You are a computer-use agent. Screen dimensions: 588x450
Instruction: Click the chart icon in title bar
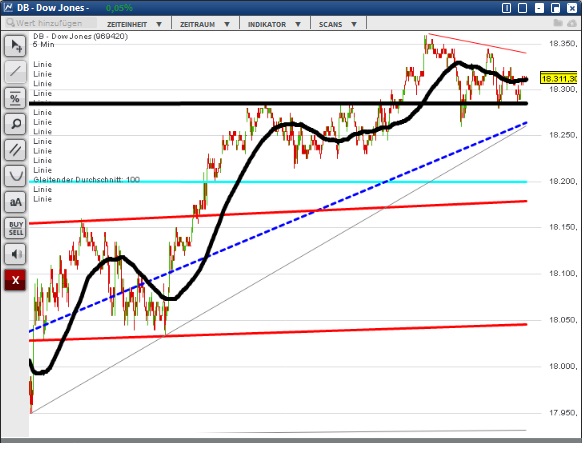coord(8,7)
